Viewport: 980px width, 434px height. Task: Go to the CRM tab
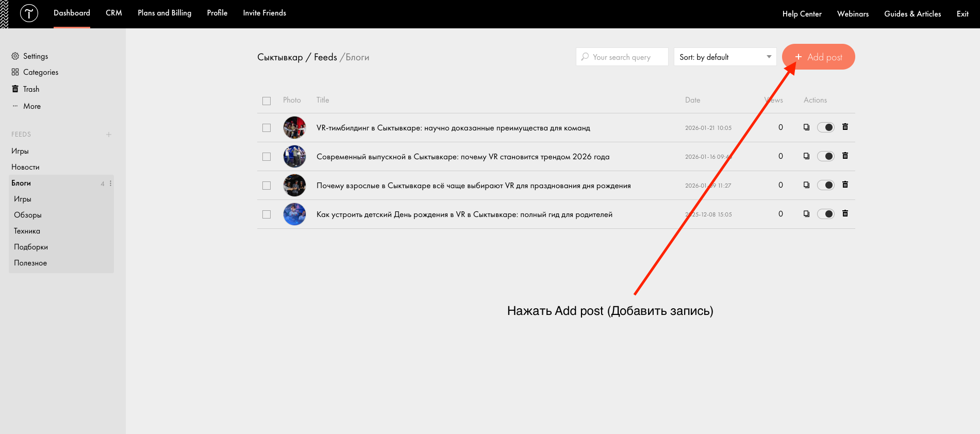[114, 13]
